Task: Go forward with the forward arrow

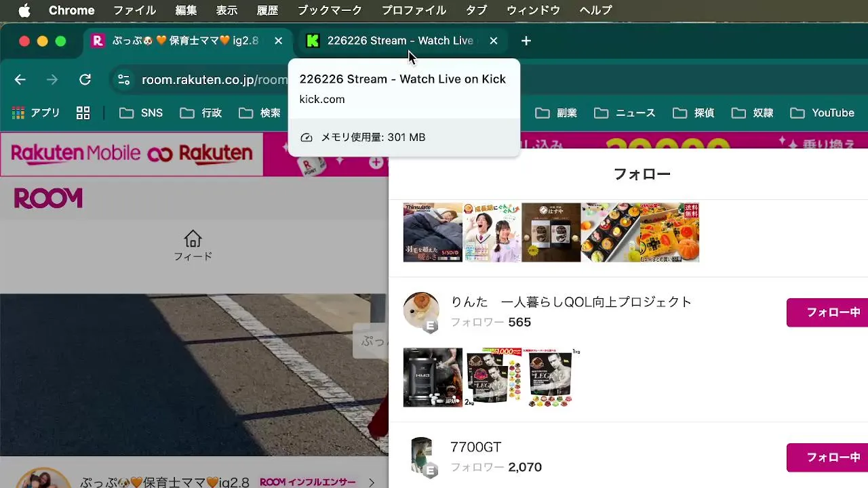Action: pyautogui.click(x=52, y=80)
